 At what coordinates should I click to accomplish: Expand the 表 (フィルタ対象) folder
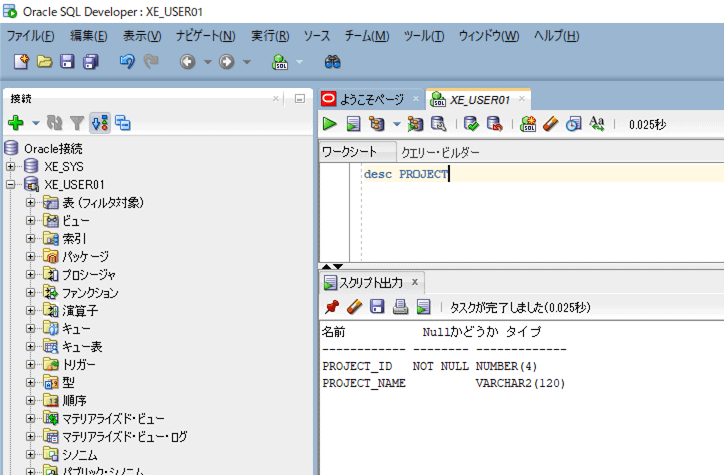pos(30,203)
